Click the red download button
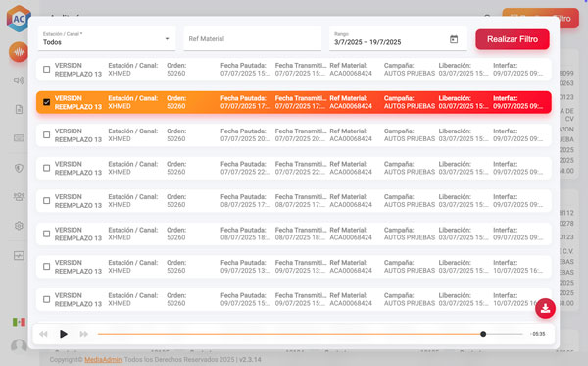 (x=545, y=308)
